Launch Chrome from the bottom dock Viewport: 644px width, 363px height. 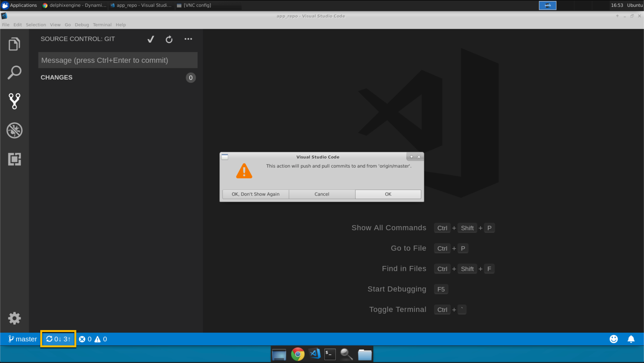(x=298, y=354)
